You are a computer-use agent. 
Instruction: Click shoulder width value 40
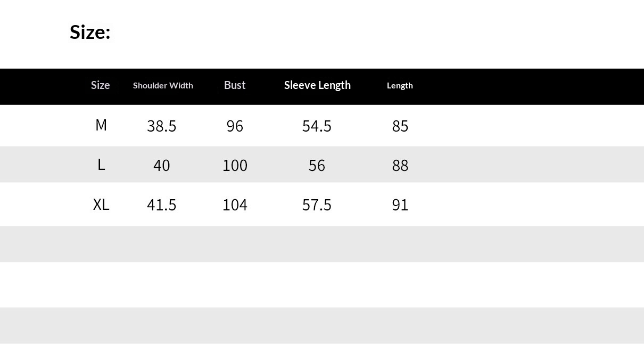[161, 165]
